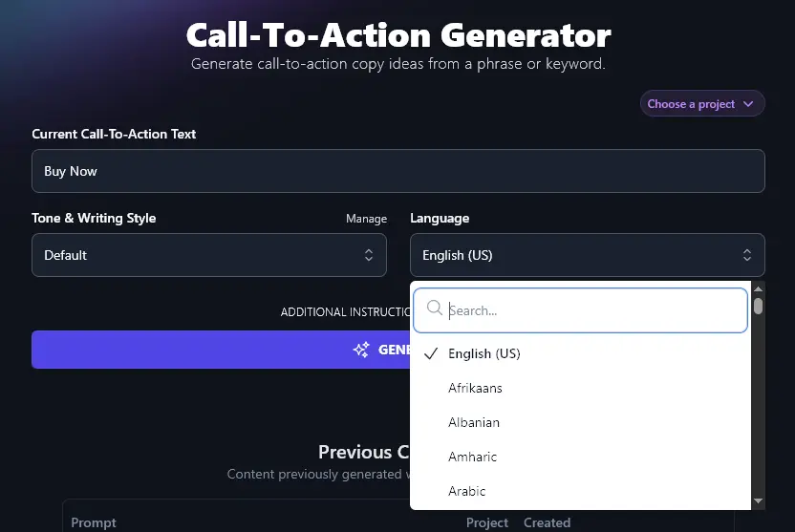Click the language list scroll up arrow
The height and width of the screenshot is (532, 795).
coord(758,288)
